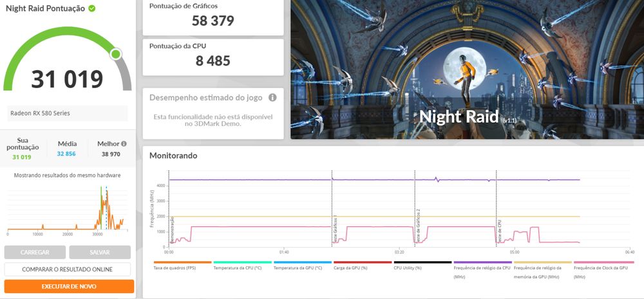Click the Night Raid preview image
This screenshot has width=644, height=299.
[468, 69]
